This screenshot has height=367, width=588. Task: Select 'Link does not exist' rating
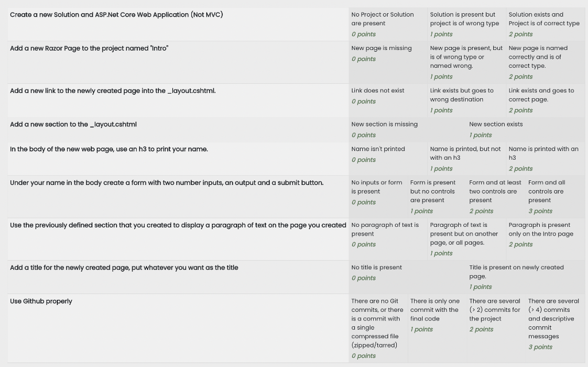pyautogui.click(x=388, y=101)
